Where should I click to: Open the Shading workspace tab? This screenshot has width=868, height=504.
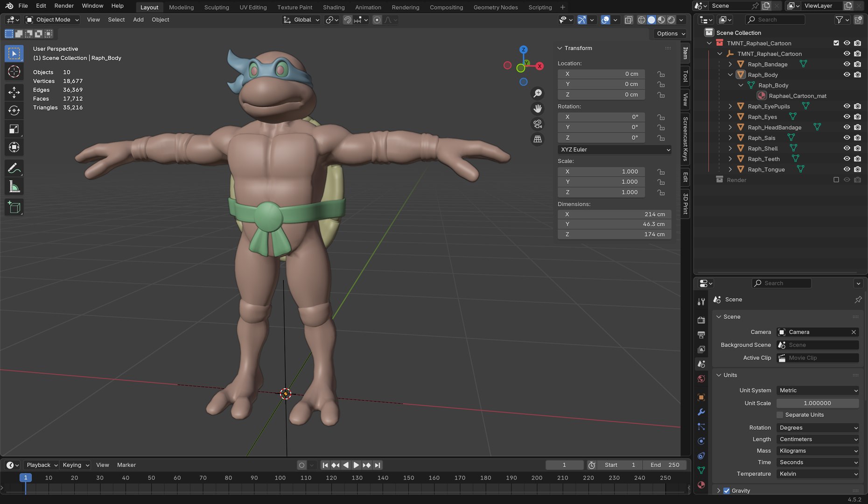coord(334,7)
